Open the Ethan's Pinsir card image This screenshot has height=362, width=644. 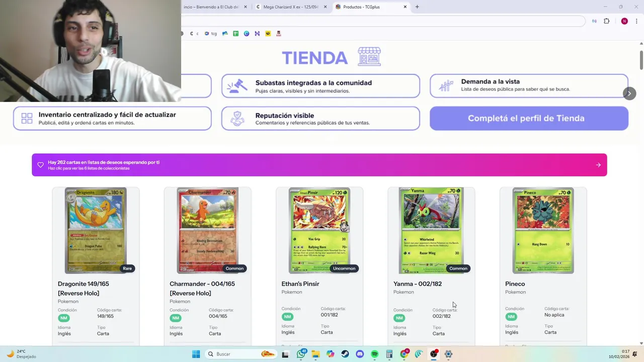(319, 230)
